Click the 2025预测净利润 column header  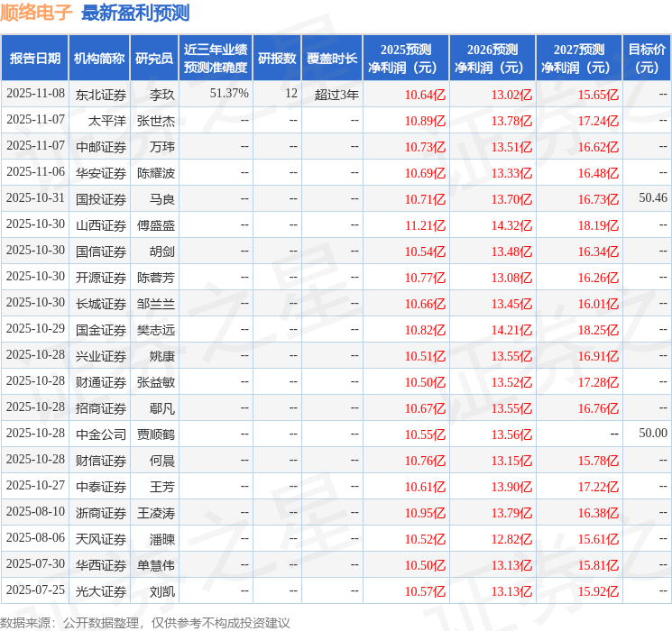405,59
